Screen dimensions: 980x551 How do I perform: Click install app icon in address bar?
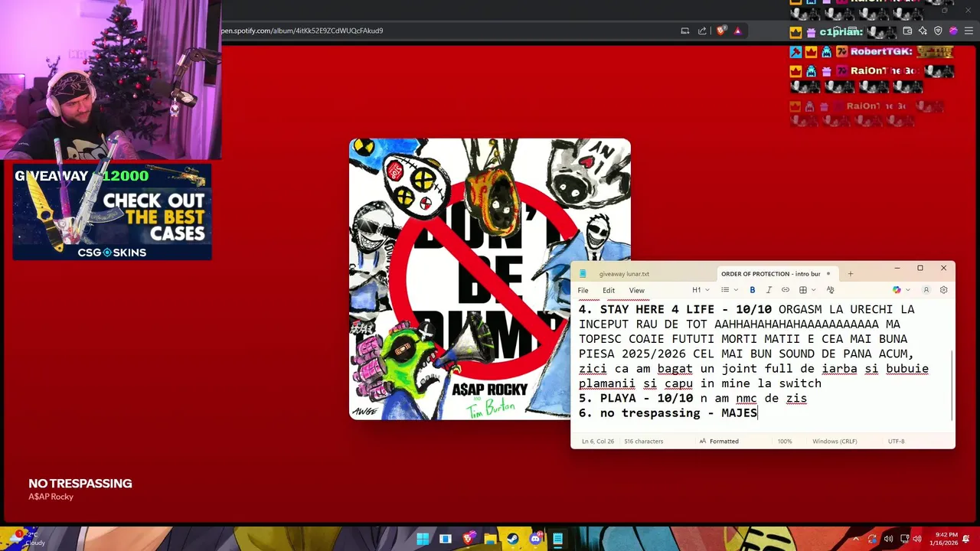(x=685, y=31)
